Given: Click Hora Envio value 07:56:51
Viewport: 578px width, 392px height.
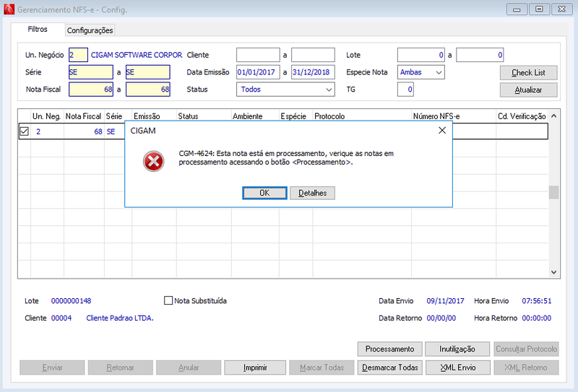Looking at the screenshot, I should tap(537, 301).
